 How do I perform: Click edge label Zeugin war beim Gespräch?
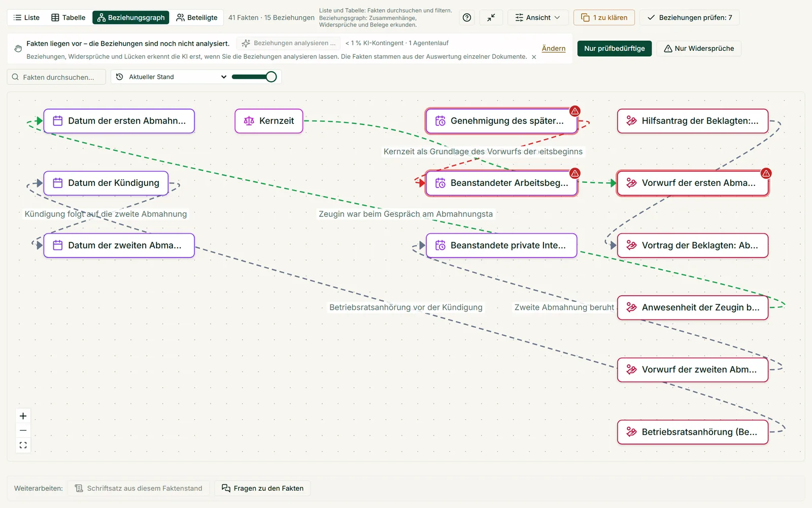[405, 214]
